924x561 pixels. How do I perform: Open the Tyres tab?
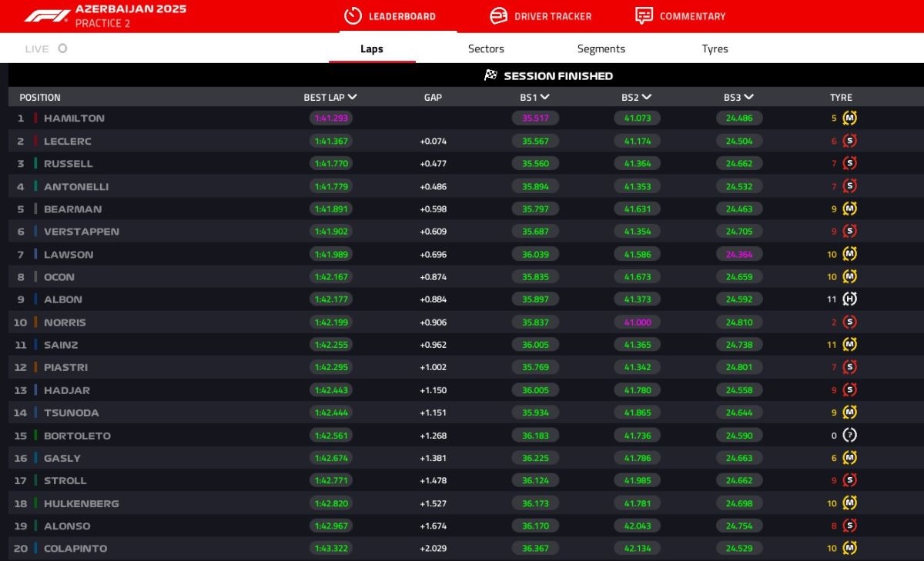pos(715,48)
